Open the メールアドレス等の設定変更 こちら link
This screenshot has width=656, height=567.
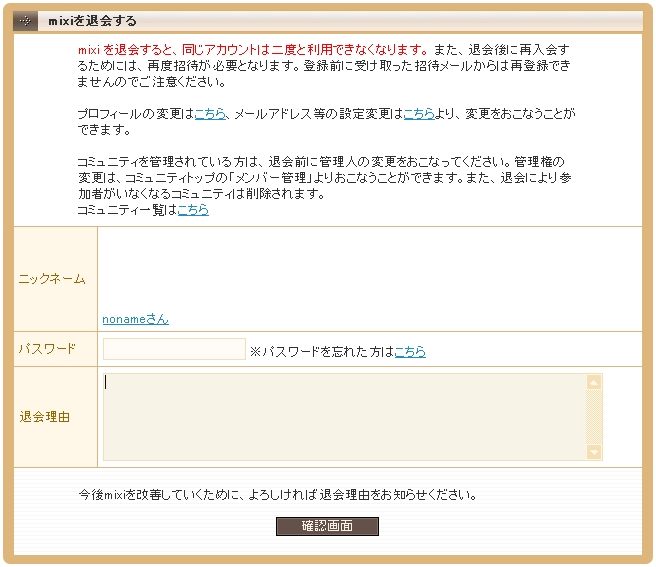click(x=419, y=114)
